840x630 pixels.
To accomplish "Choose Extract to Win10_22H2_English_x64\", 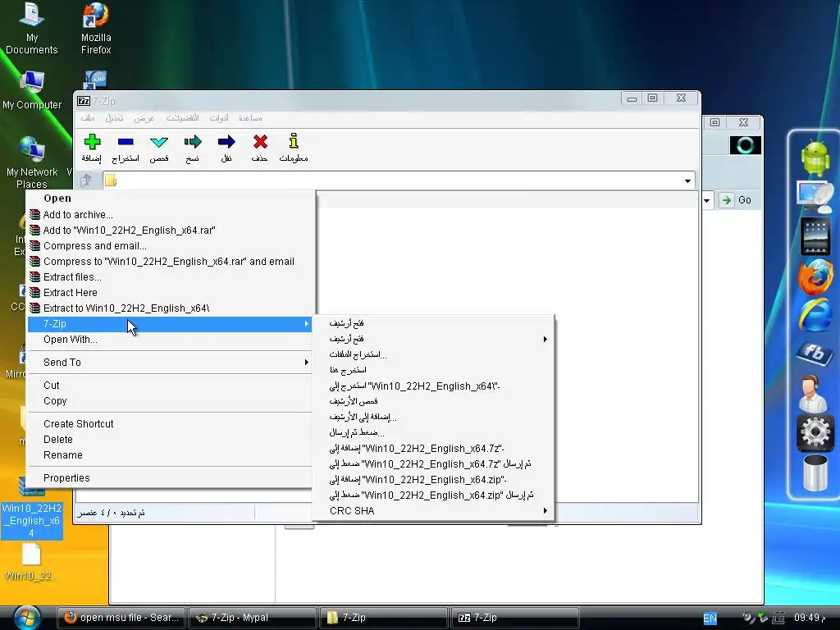I will [x=169, y=308].
